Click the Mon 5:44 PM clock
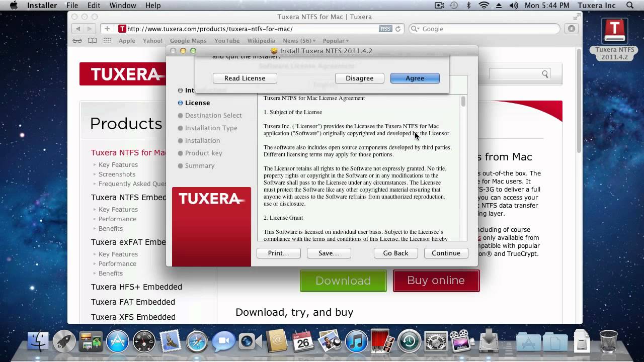Image resolution: width=644 pixels, height=362 pixels. coord(547,6)
